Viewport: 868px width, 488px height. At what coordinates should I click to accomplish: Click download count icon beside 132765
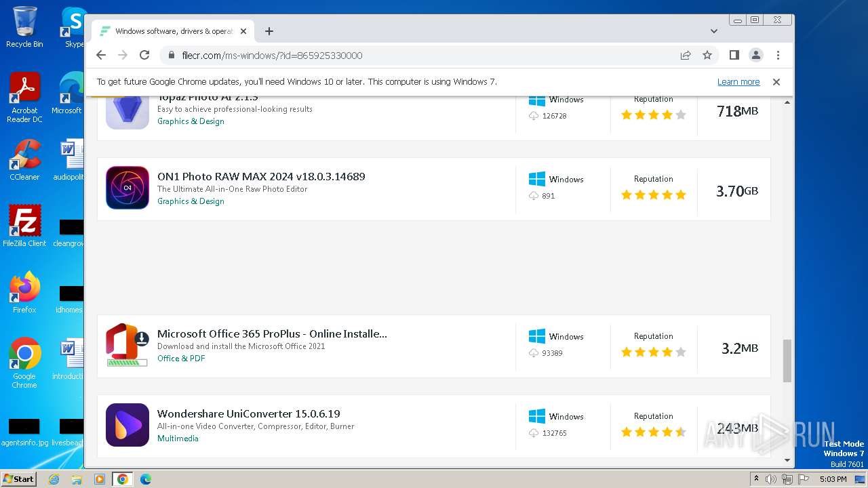click(533, 432)
